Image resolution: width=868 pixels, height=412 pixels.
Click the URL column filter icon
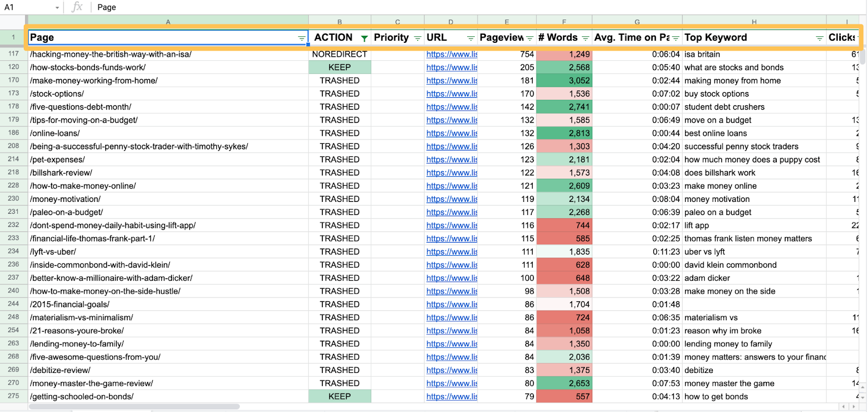click(470, 38)
